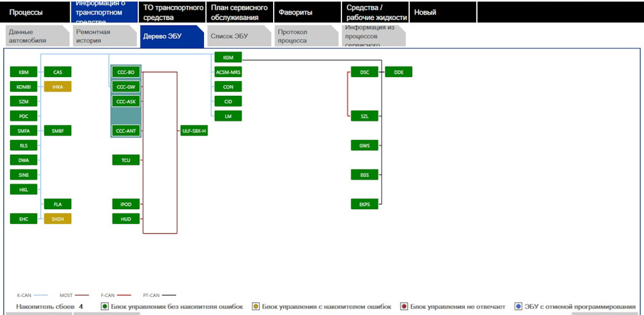Open Ремонтная история sub-tab
Image resolution: width=644 pixels, height=315 pixels.
pos(105,36)
